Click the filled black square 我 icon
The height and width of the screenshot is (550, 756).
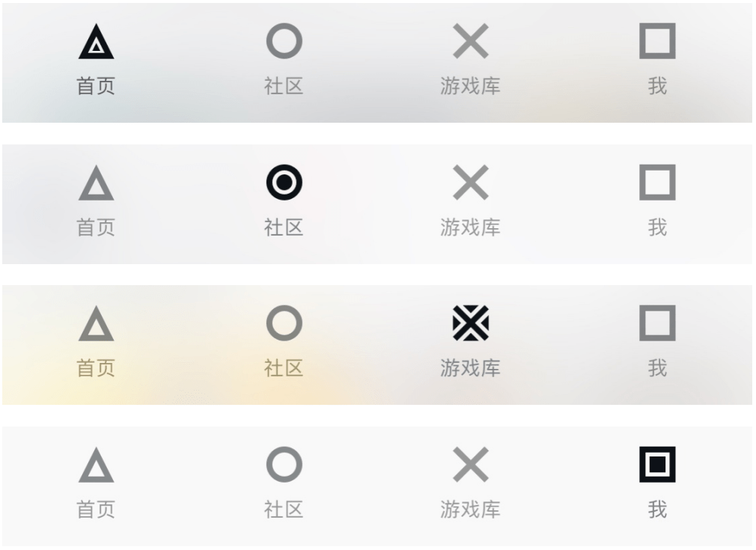click(657, 465)
